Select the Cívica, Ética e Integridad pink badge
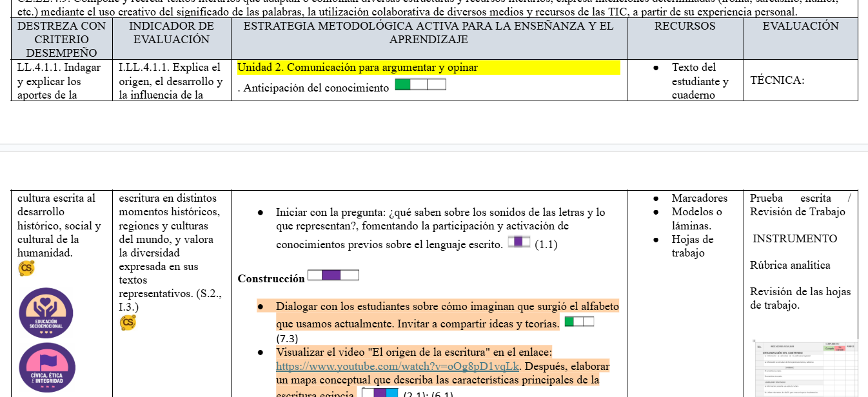 (x=46, y=369)
